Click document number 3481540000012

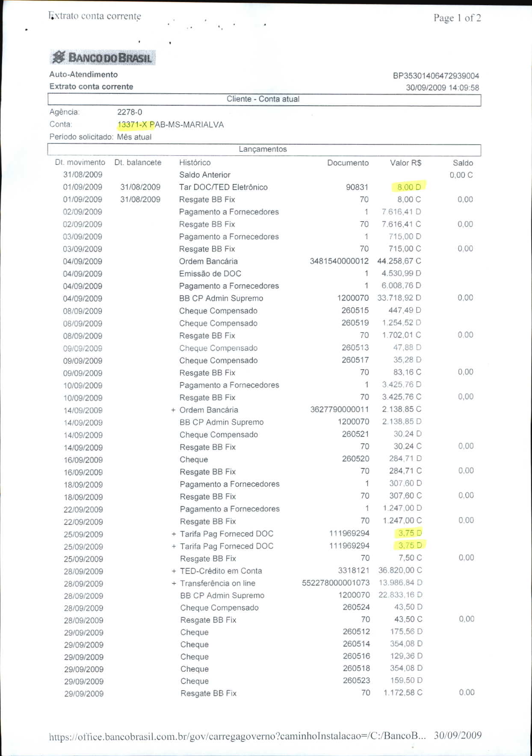pyautogui.click(x=339, y=261)
